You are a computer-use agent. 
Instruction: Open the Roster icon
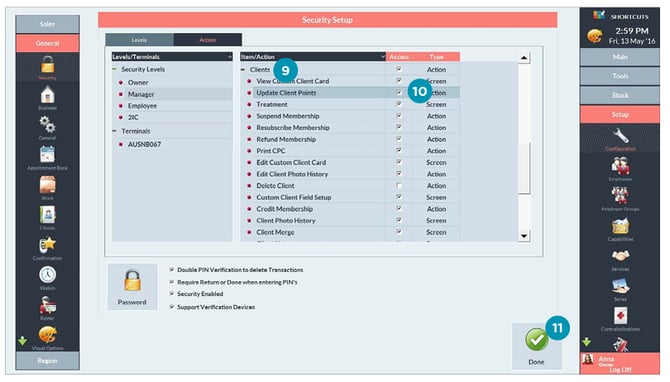tap(47, 305)
